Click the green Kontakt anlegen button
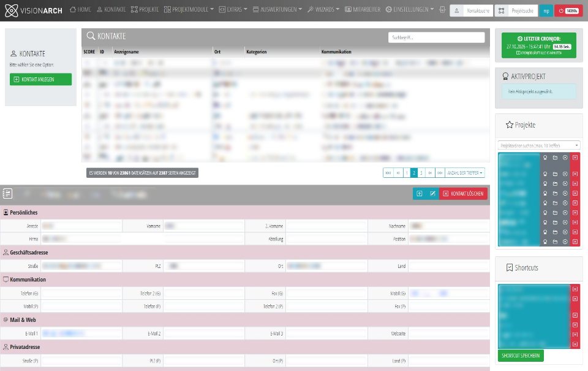Viewport: 588px width, 371px height. (x=40, y=79)
